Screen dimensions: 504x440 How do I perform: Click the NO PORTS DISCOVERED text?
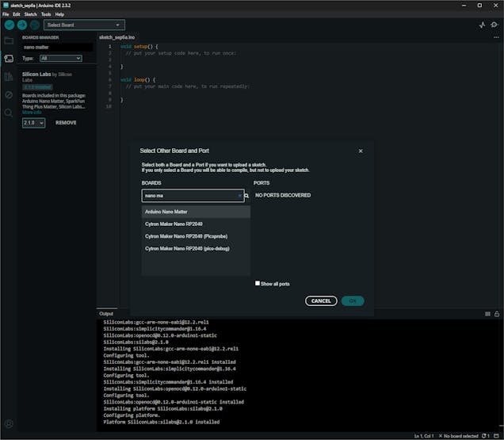[283, 195]
